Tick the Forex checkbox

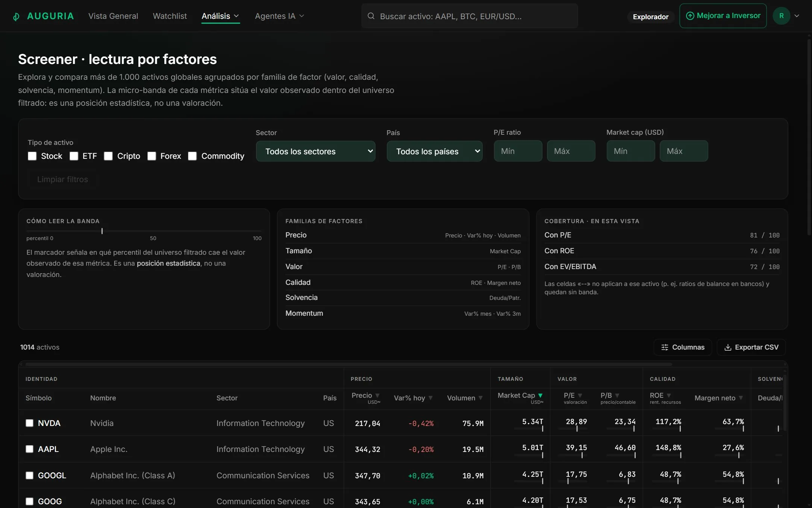click(x=152, y=156)
